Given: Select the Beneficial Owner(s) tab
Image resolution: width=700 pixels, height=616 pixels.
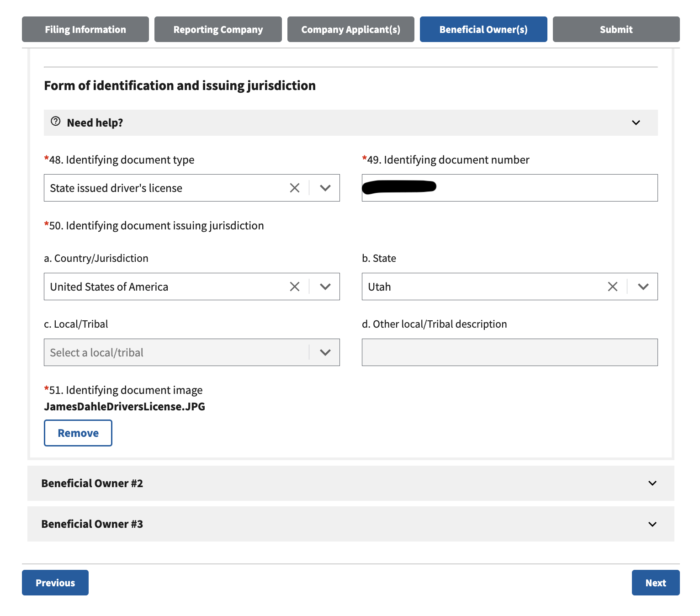Looking at the screenshot, I should pyautogui.click(x=483, y=29).
